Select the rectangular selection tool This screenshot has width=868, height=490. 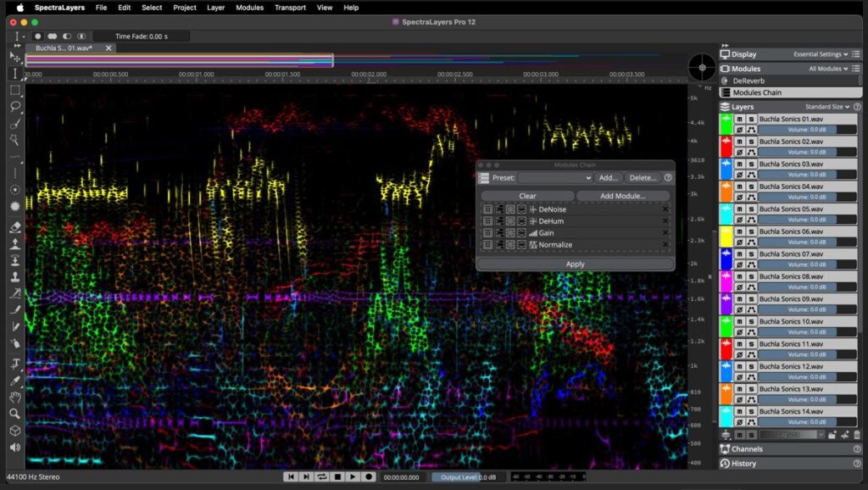pyautogui.click(x=15, y=90)
